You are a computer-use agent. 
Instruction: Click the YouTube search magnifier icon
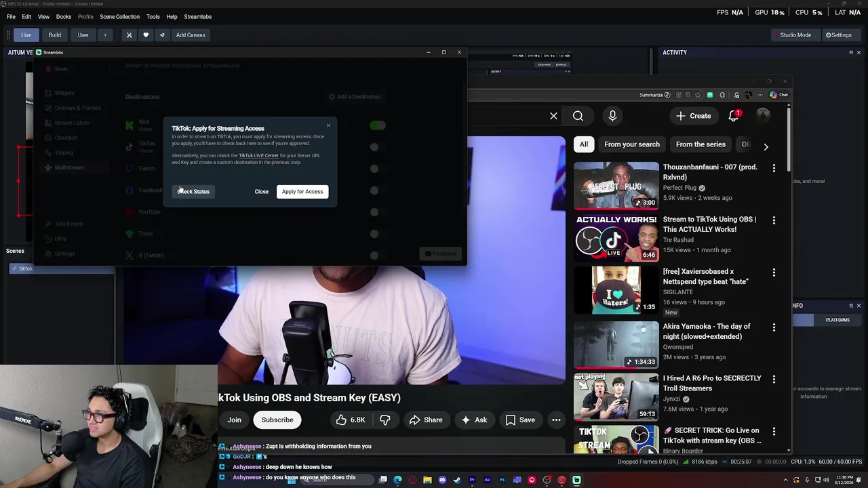pyautogui.click(x=578, y=116)
